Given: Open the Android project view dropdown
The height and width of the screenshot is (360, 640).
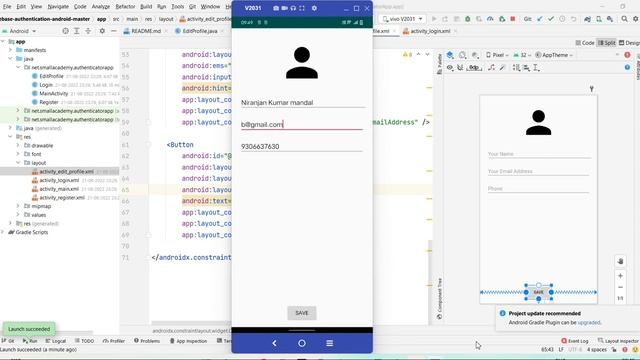Looking at the screenshot, I should 19,31.
